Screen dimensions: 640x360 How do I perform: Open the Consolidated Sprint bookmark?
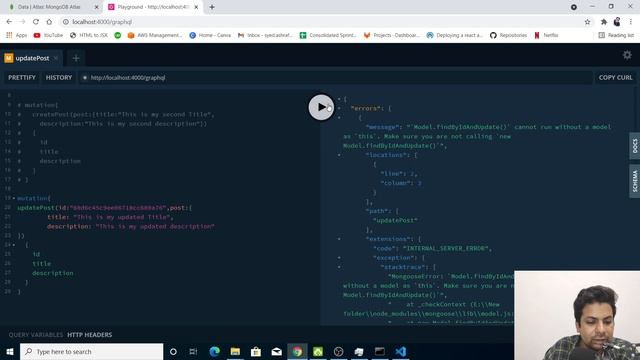tap(328, 35)
